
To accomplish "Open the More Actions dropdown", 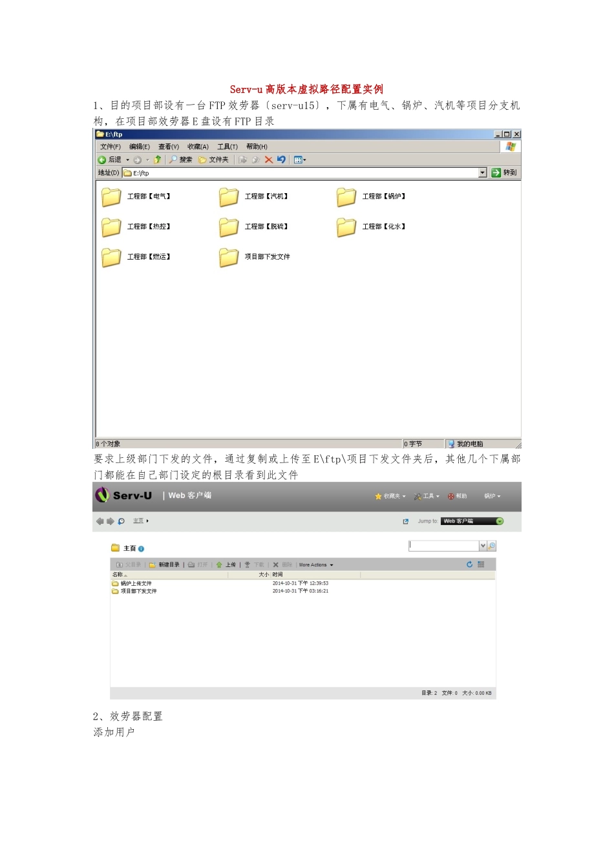I will [316, 564].
